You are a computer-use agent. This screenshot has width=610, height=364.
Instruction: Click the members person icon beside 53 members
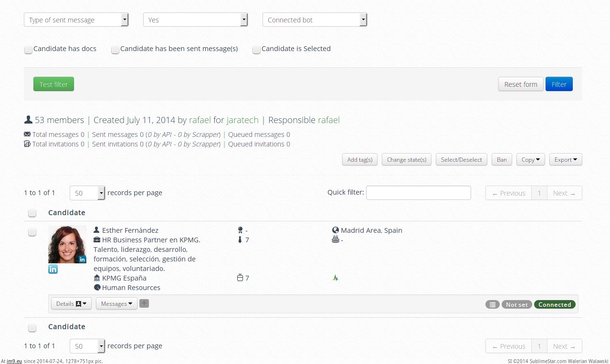point(28,120)
